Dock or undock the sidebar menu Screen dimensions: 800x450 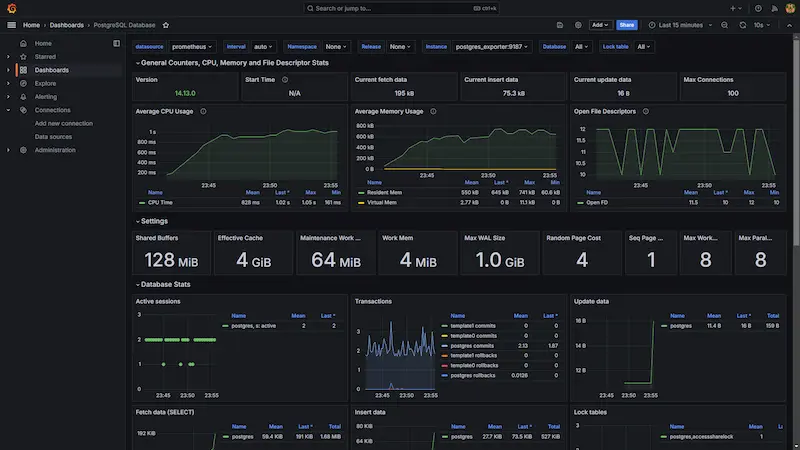pos(116,43)
